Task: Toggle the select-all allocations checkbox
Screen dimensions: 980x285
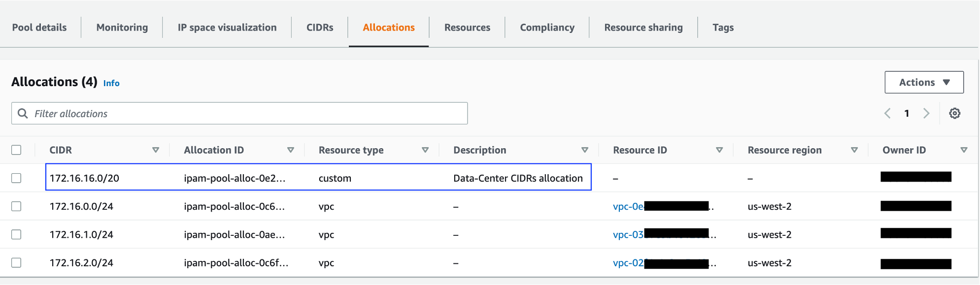Action: tap(16, 150)
